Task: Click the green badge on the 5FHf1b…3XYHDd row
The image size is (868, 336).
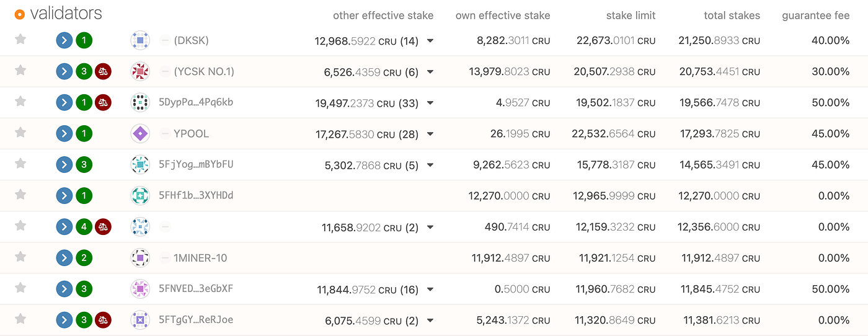Action: point(84,196)
